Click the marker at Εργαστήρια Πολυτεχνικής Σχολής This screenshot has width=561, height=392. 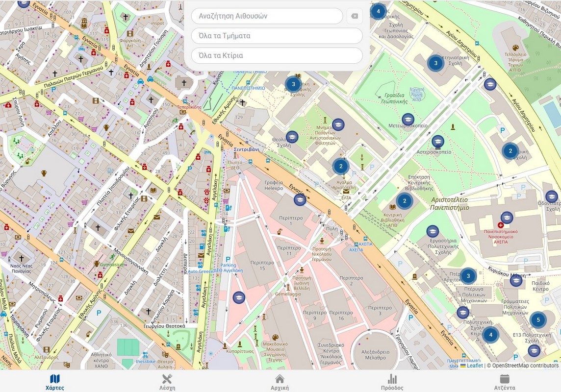[x=433, y=231]
